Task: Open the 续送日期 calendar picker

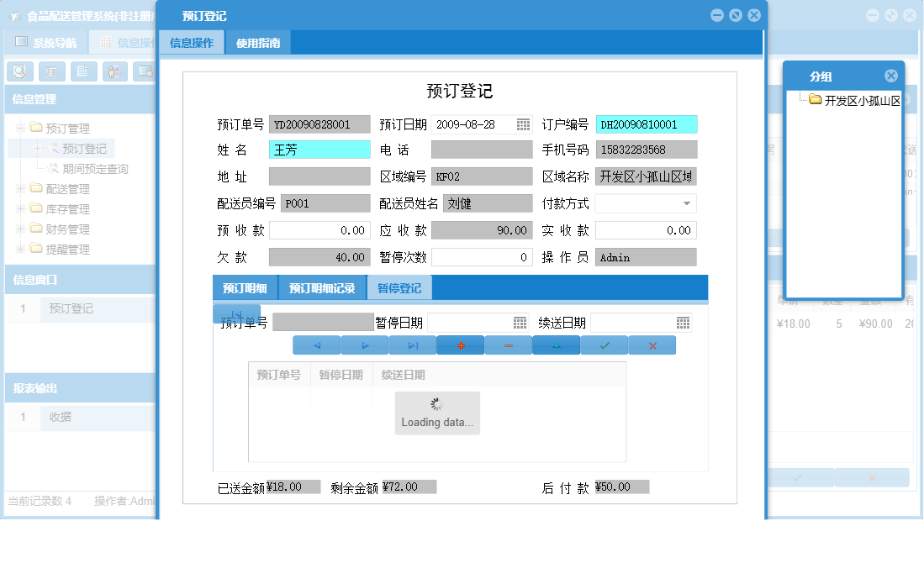Action: [x=684, y=322]
